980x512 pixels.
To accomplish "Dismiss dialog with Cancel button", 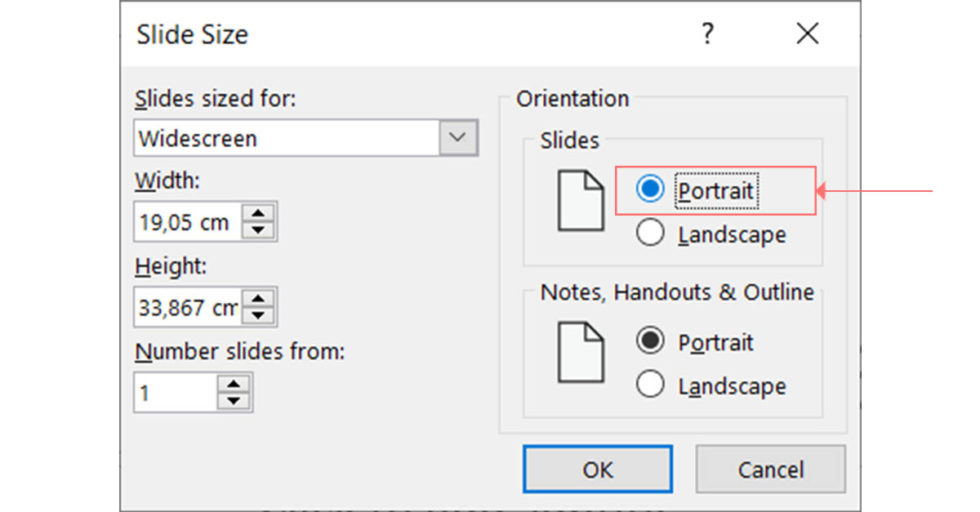I will tap(771, 469).
